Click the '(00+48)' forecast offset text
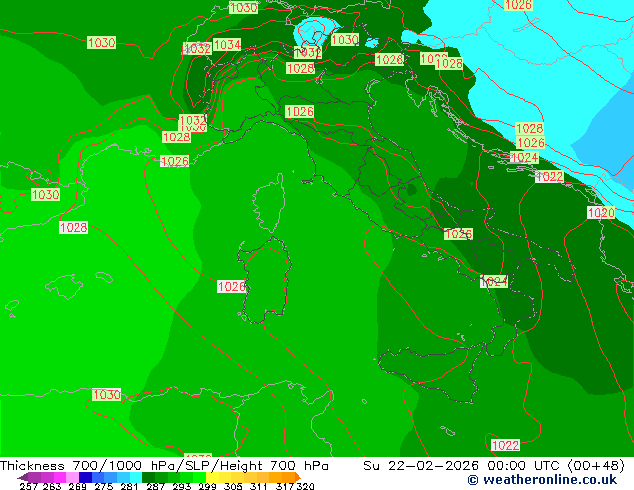 596,465
